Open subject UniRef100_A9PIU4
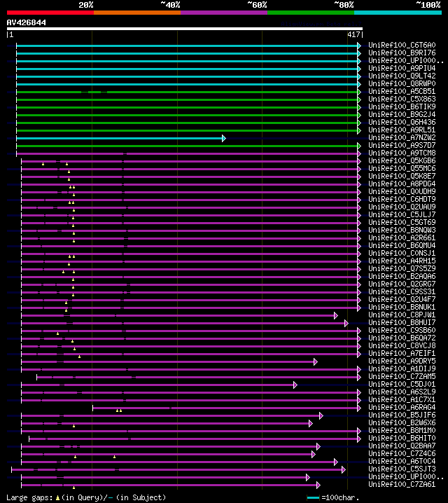This screenshot has width=448, height=503. click(402, 69)
